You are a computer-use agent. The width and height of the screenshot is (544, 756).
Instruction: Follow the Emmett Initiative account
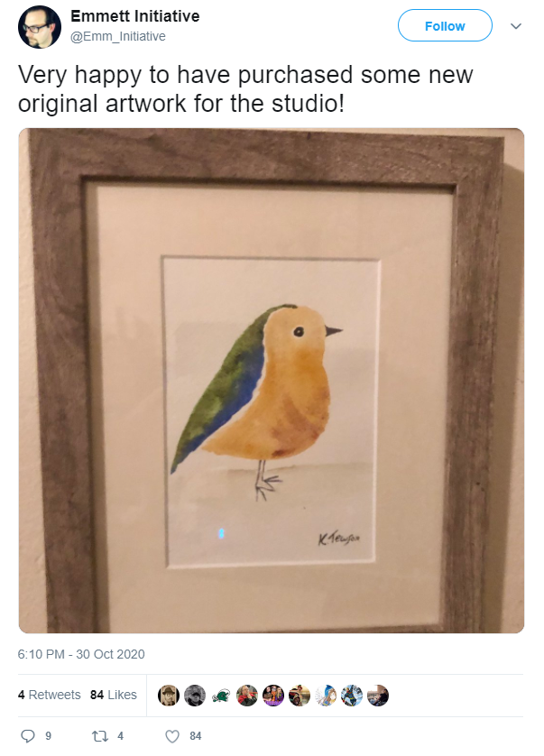445,25
